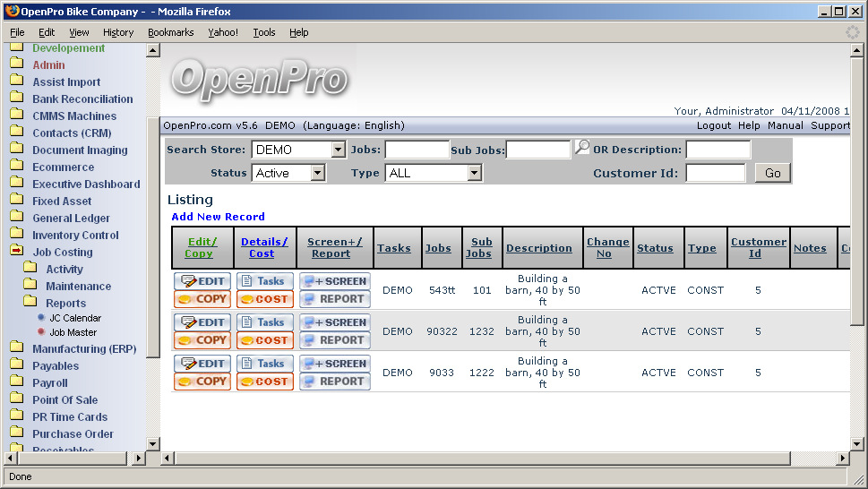This screenshot has height=489, width=868.
Task: Click the sub jobs magnifier search icon
Action: tap(582, 148)
